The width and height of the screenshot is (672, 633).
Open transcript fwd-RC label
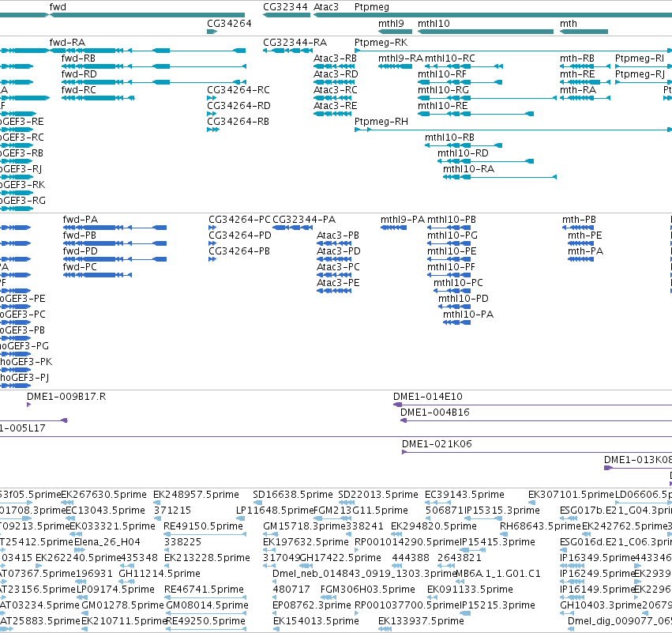[78, 90]
